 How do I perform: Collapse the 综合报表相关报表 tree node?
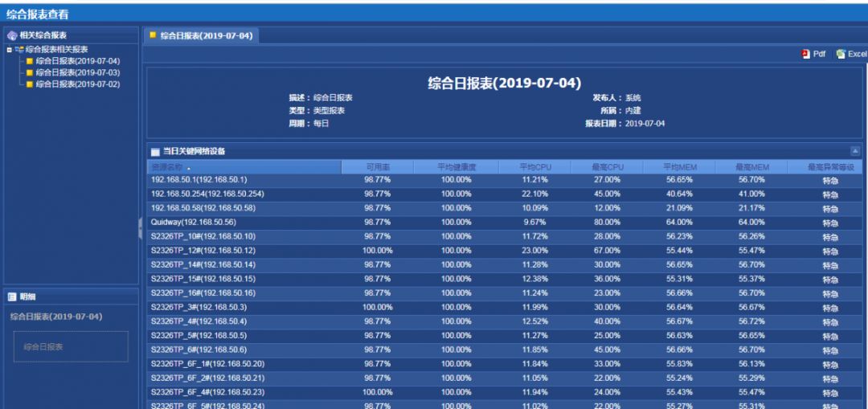[9, 50]
